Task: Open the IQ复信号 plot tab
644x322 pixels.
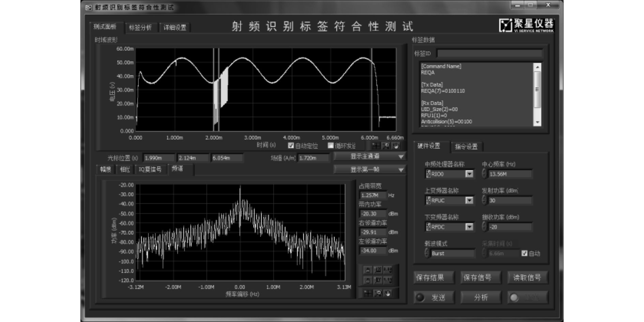Action: tap(150, 170)
